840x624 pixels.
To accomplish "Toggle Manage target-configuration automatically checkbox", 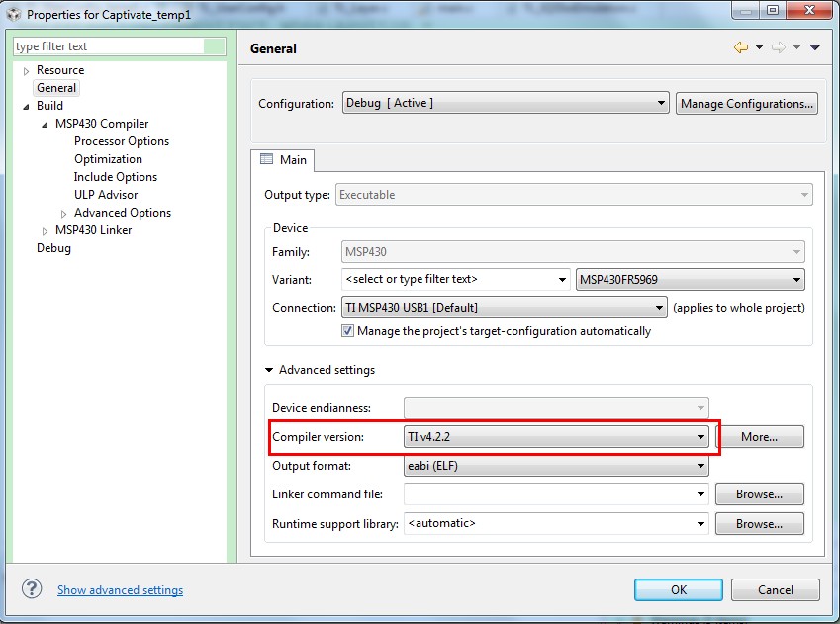I will tap(347, 331).
